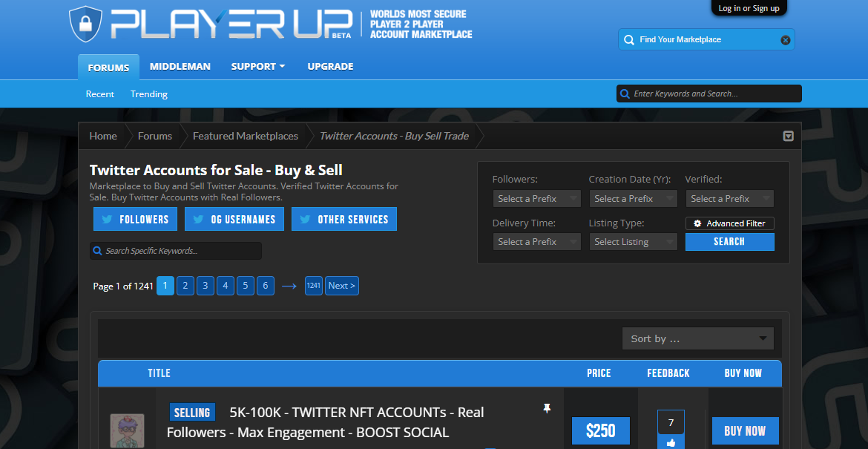Click the gear icon on Advanced Filter

pos(697,223)
